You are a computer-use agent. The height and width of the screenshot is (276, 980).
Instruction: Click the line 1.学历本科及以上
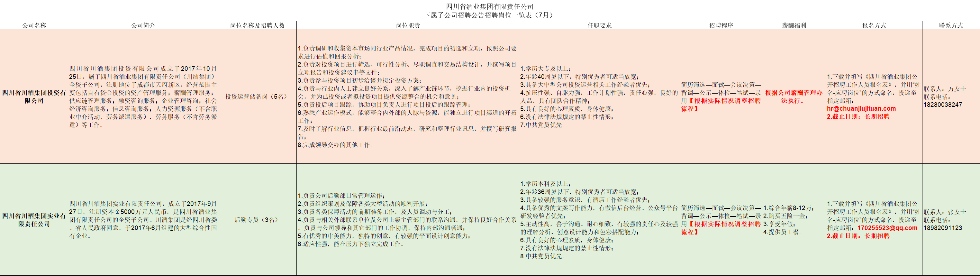point(546,184)
